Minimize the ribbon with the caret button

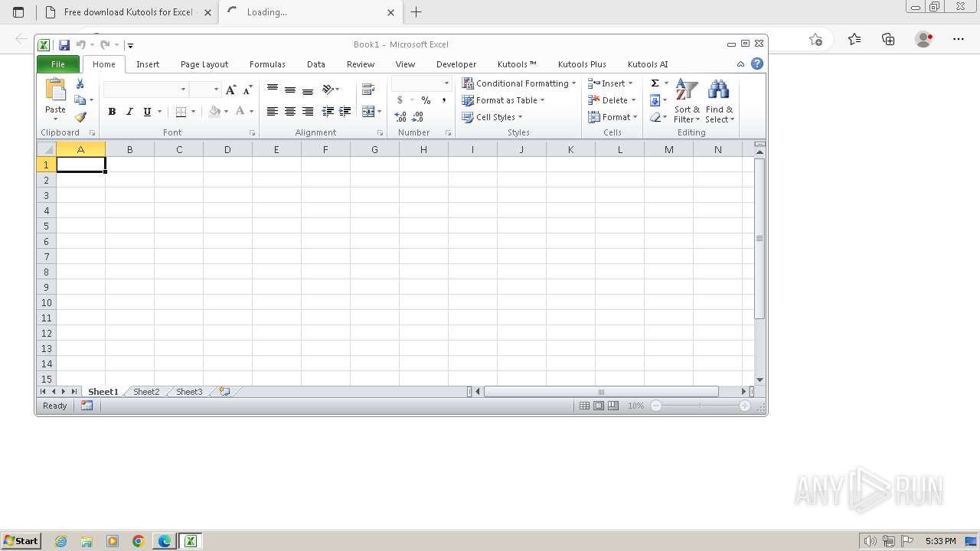[740, 64]
